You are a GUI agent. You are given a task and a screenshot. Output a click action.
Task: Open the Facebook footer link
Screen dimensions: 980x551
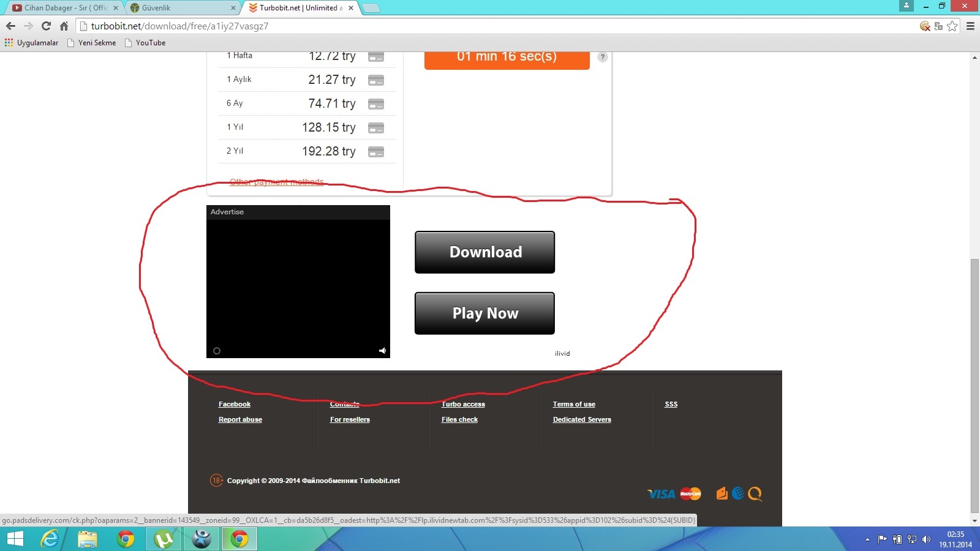[235, 404]
